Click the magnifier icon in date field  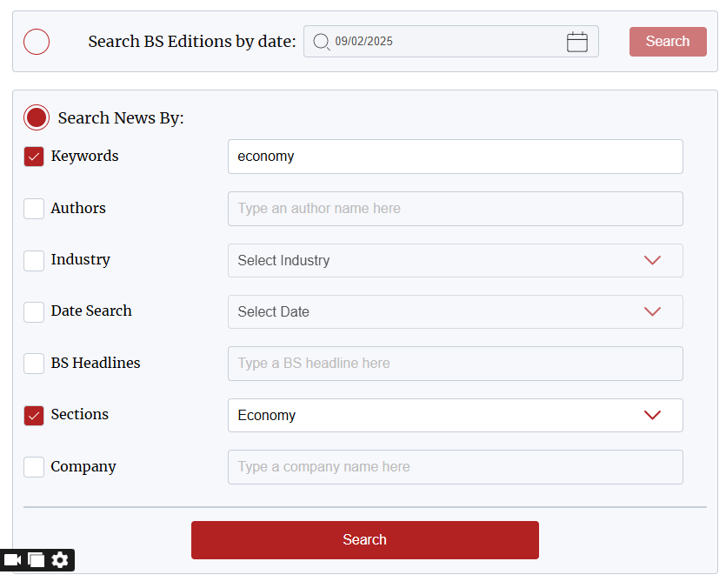[x=321, y=42]
